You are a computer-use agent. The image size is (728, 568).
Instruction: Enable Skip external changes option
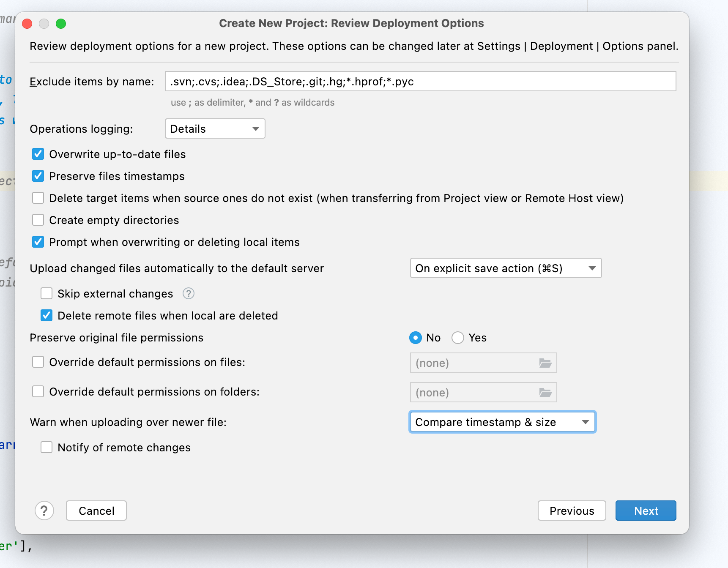pos(47,293)
